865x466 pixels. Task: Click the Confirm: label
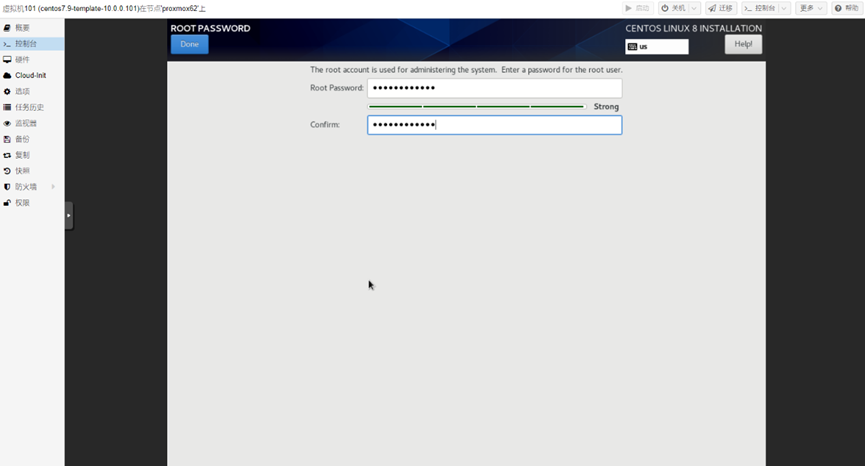coord(325,125)
